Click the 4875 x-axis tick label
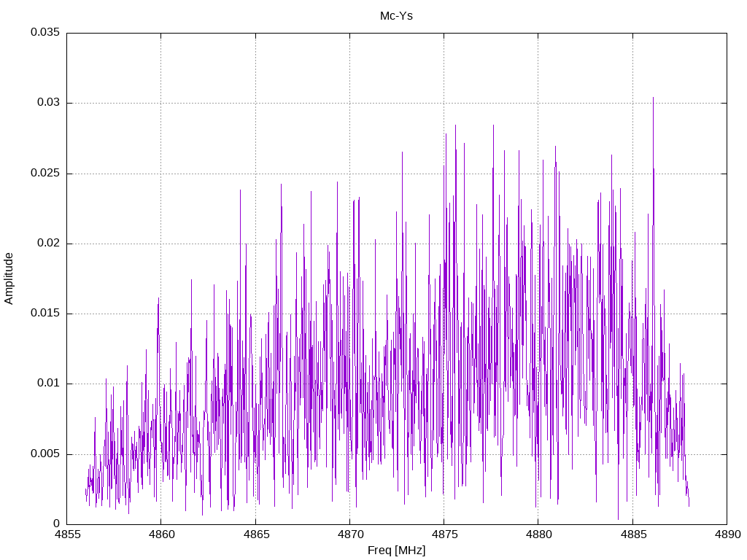747x560 pixels. coord(444,534)
